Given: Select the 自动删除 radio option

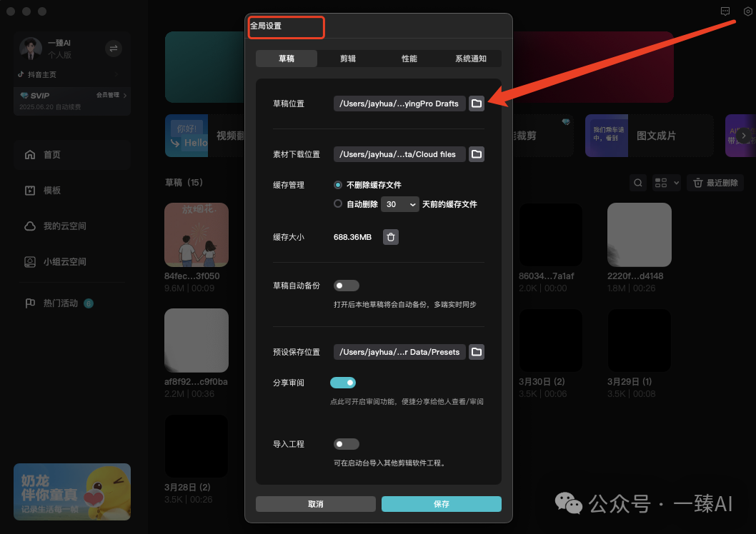Looking at the screenshot, I should coord(337,203).
